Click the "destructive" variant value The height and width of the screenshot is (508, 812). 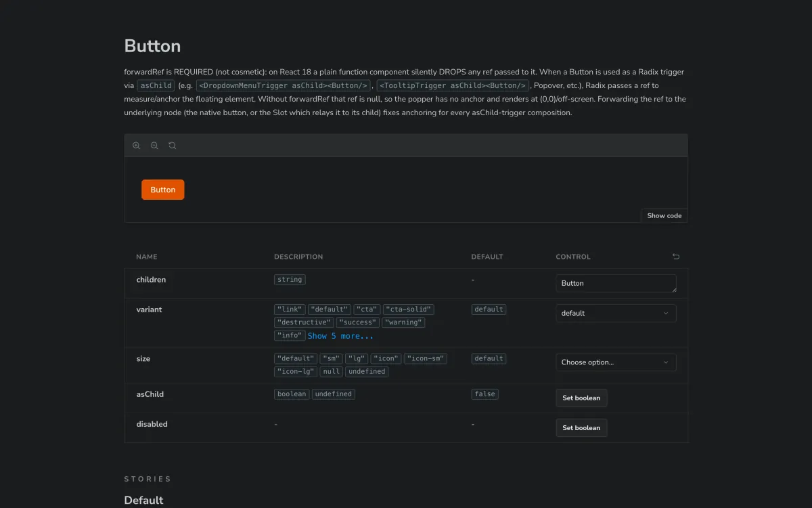(304, 322)
